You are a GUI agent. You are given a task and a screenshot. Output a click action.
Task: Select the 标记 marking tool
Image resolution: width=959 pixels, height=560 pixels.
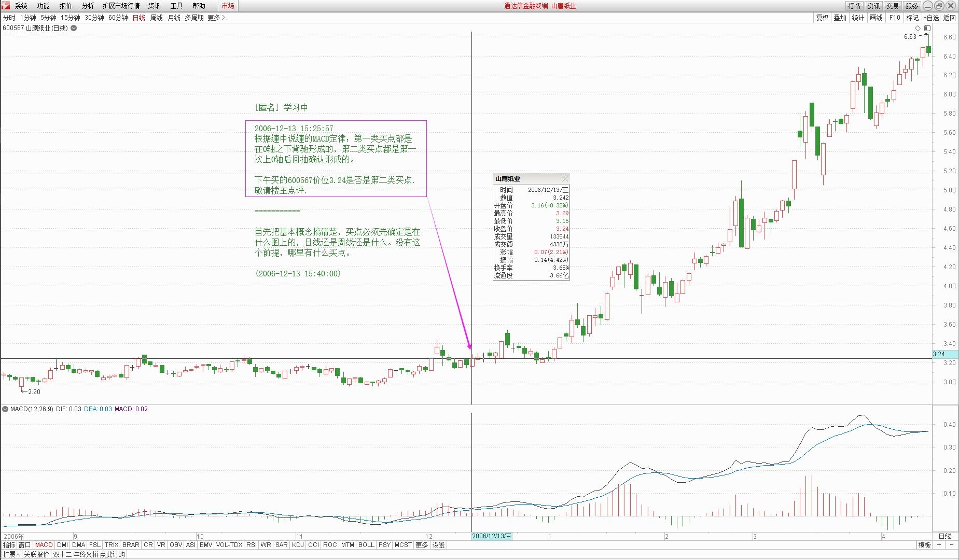[913, 17]
